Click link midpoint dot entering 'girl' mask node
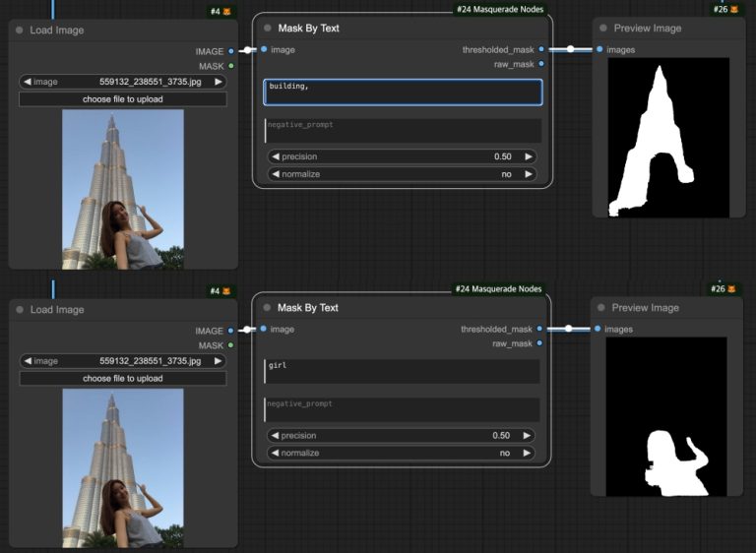The height and width of the screenshot is (553, 756). (x=247, y=330)
